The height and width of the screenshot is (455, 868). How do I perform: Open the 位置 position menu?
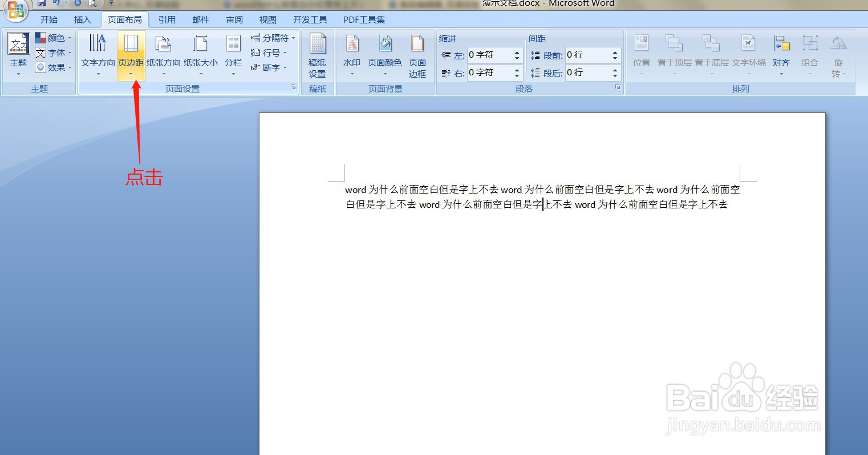pos(642,55)
